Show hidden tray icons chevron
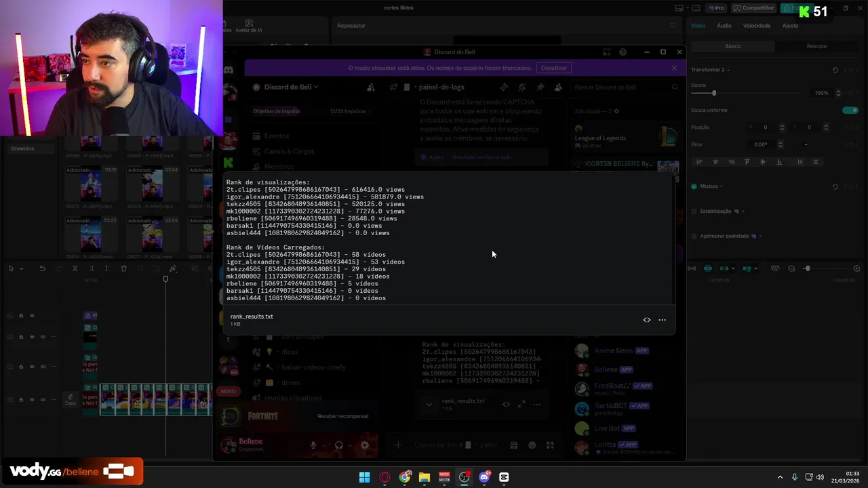The height and width of the screenshot is (488, 868). [780, 477]
